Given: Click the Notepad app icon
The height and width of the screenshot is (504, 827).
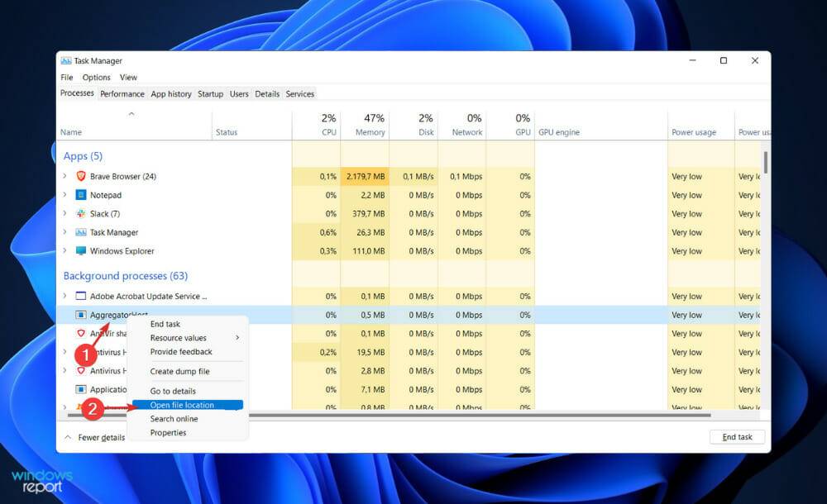Looking at the screenshot, I should point(80,195).
